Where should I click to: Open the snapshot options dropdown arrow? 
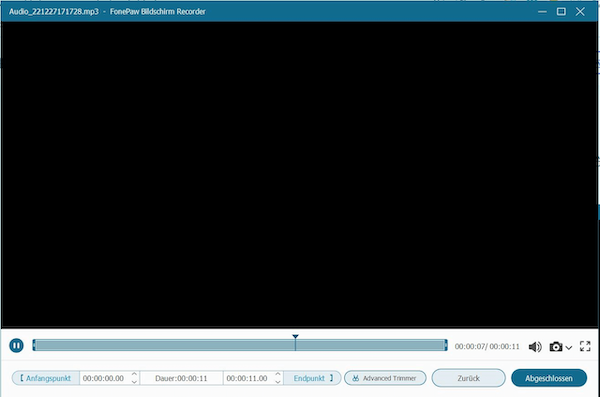tap(569, 348)
